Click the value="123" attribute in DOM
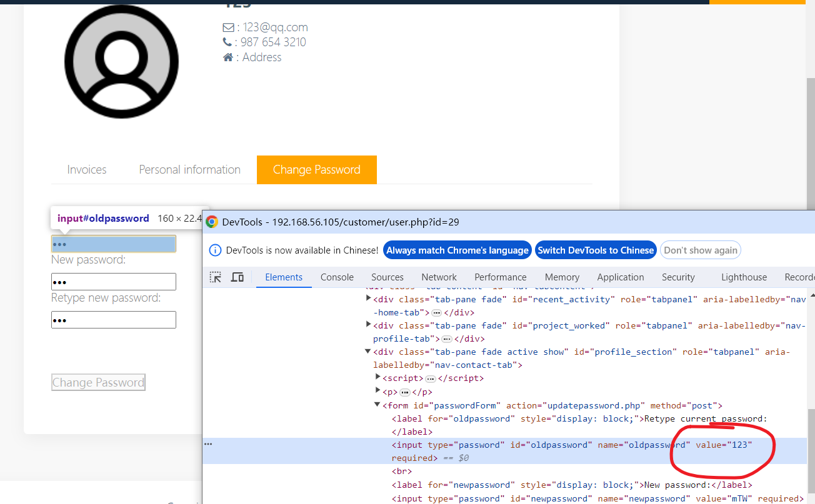The height and width of the screenshot is (504, 815). click(724, 445)
